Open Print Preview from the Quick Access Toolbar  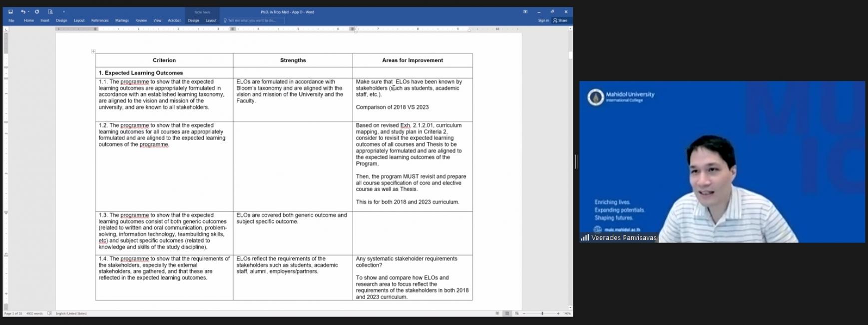coord(50,11)
